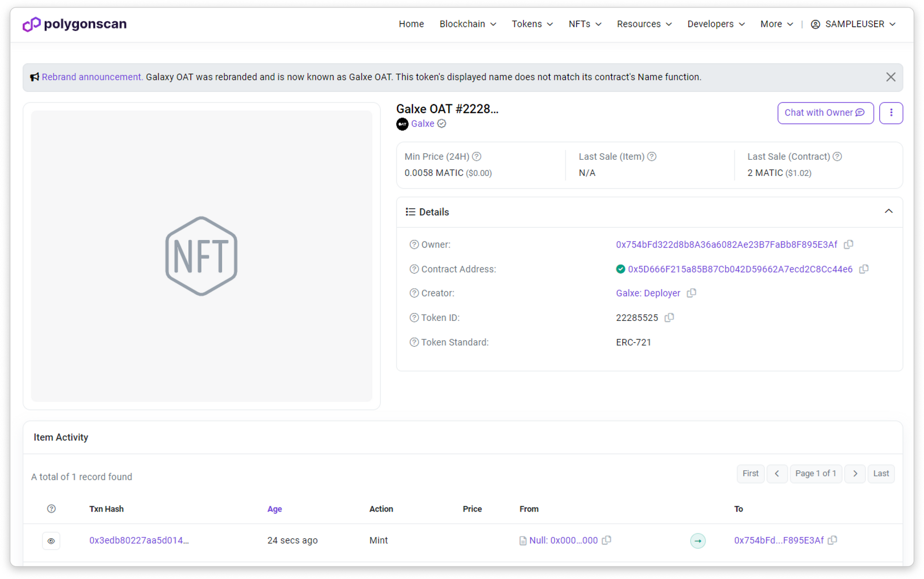This screenshot has width=924, height=579.
Task: Toggle the eye preview for the transaction row
Action: tap(51, 541)
